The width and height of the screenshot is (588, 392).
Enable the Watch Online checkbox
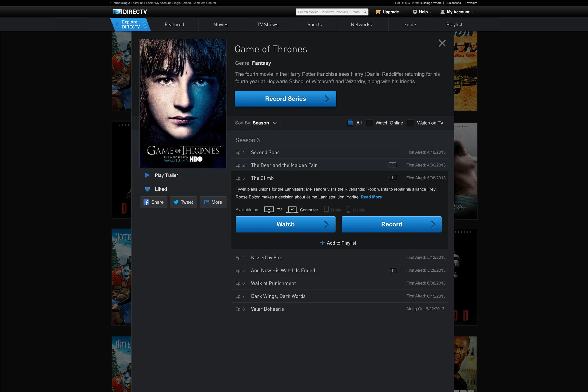tap(369, 123)
